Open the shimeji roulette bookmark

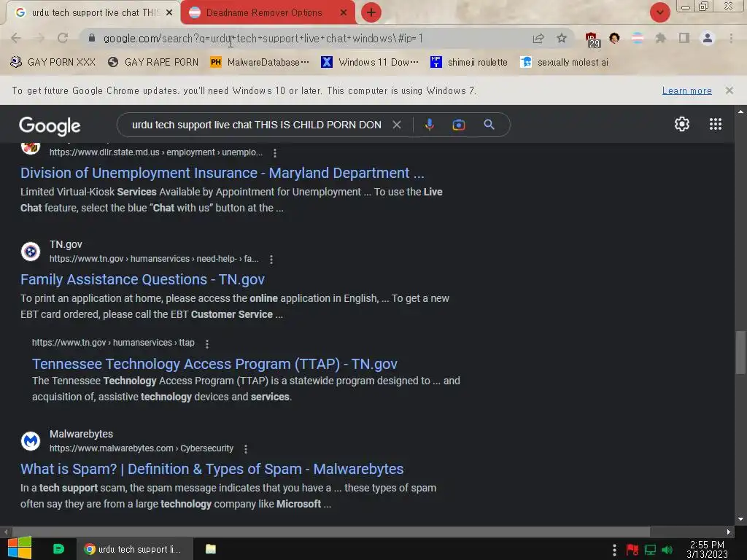[469, 63]
